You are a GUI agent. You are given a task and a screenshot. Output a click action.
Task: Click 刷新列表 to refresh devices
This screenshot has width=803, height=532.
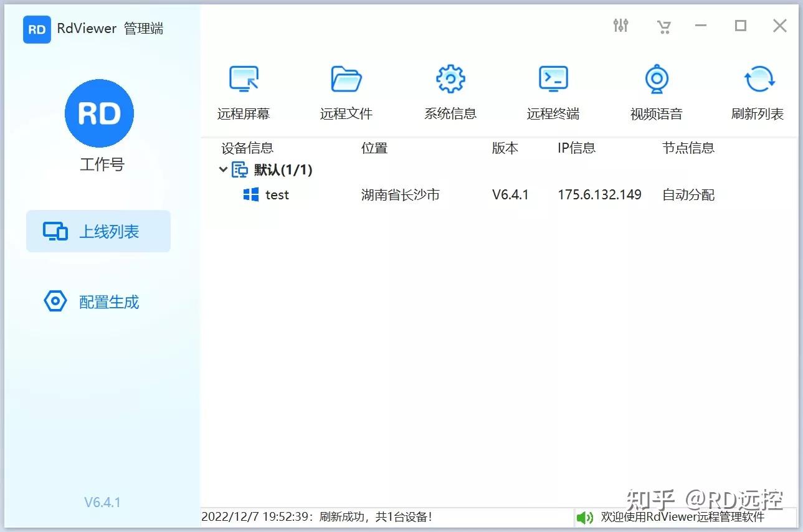758,90
